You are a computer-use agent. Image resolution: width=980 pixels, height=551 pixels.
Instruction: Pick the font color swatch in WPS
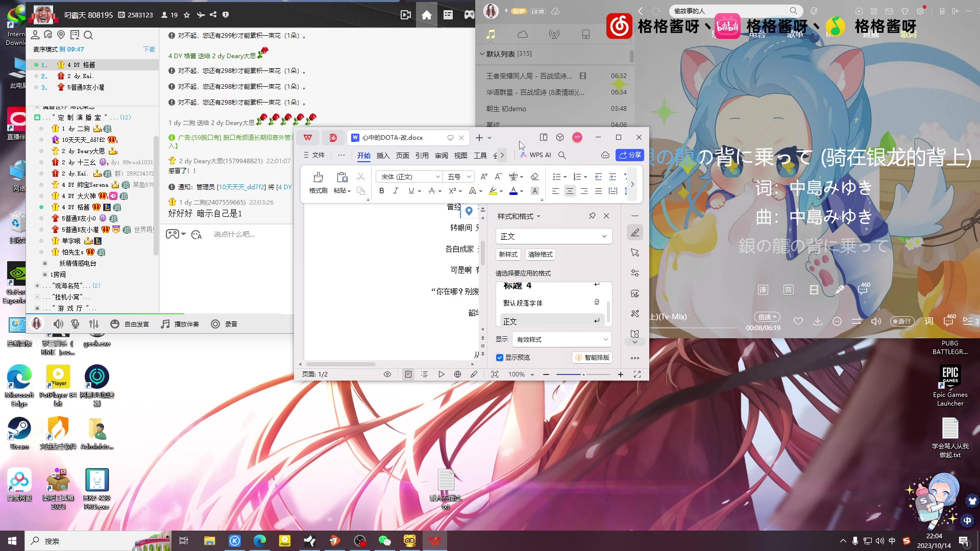coord(513,191)
